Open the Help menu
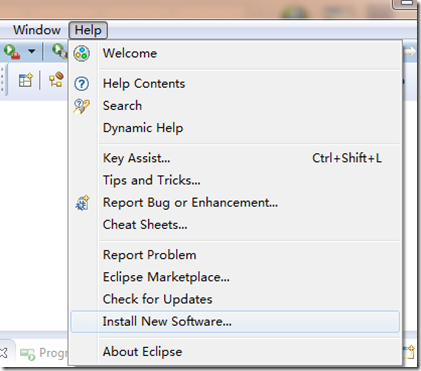Image resolution: width=421 pixels, height=371 pixels. [x=88, y=30]
